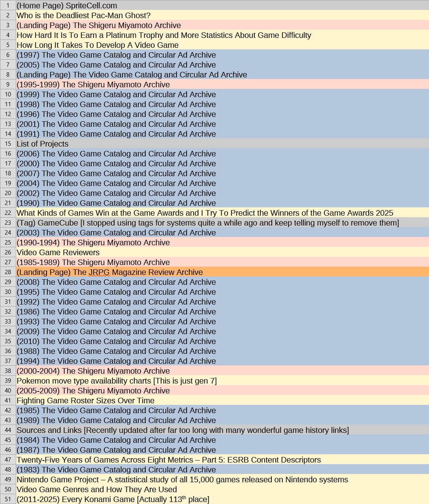Select the "List of Projects" cell

43,144
